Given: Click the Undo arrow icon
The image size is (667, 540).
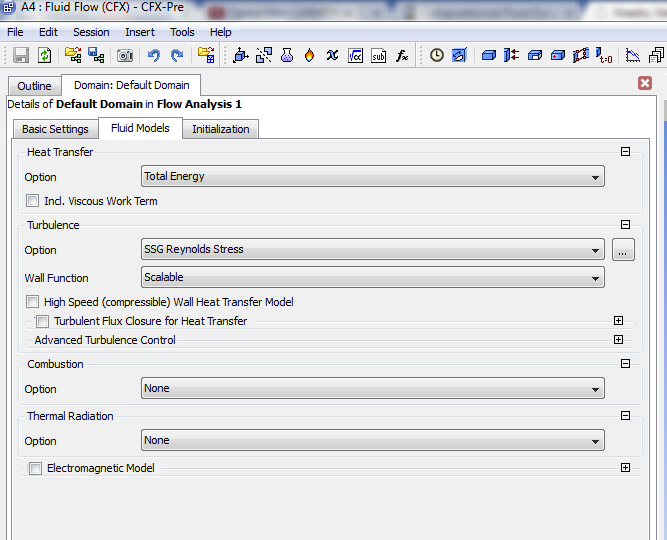Looking at the screenshot, I should tap(154, 55).
